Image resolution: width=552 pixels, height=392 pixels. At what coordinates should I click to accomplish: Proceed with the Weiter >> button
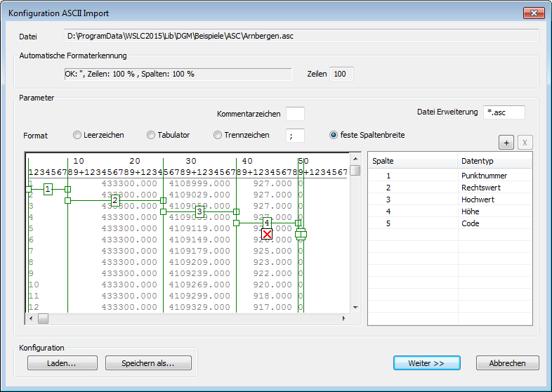click(426, 363)
